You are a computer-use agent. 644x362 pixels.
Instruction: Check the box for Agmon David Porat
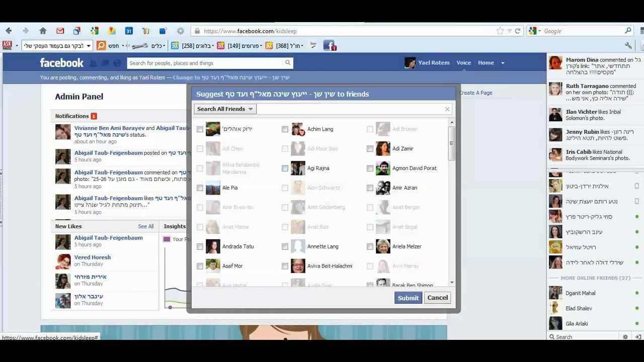coord(370,168)
